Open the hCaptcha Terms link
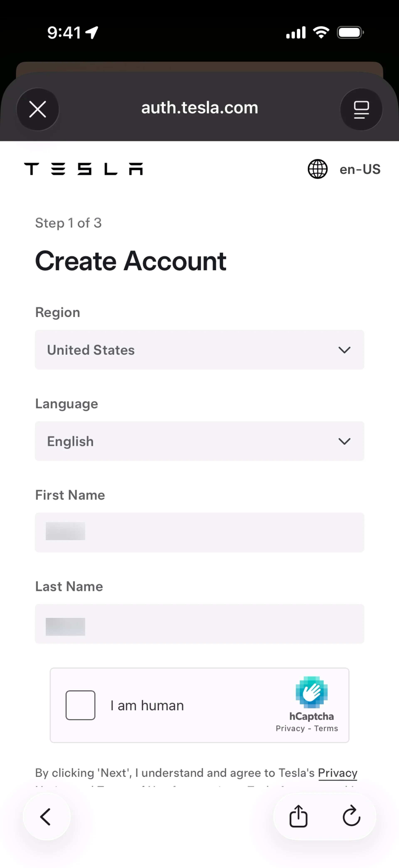This screenshot has height=868, width=399. coord(326,728)
